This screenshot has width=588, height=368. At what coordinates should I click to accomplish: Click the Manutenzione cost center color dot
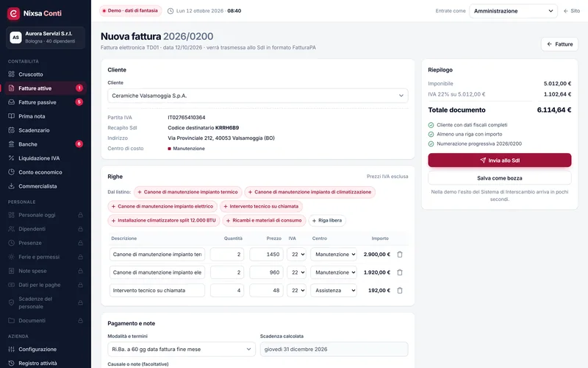tap(170, 149)
